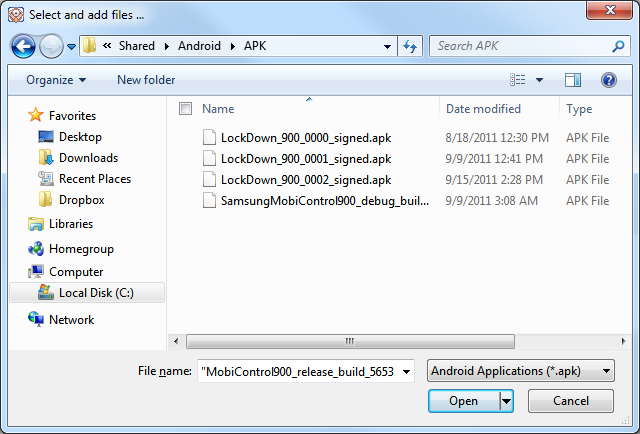
Task: Click the Favorites star icon
Action: (36, 115)
